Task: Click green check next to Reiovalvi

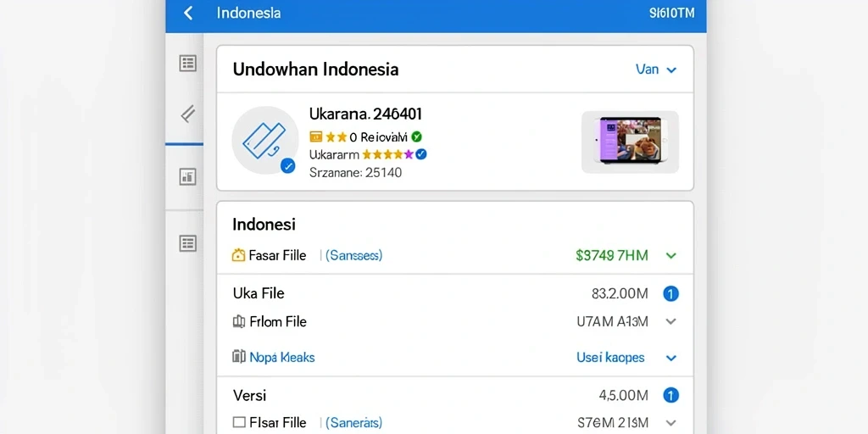Action: click(417, 136)
